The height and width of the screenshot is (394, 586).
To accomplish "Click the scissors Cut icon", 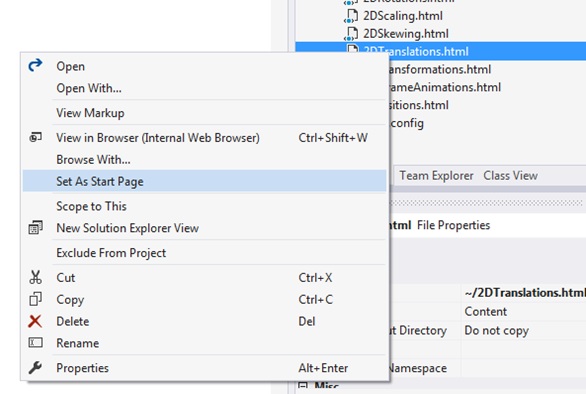I will [x=36, y=277].
